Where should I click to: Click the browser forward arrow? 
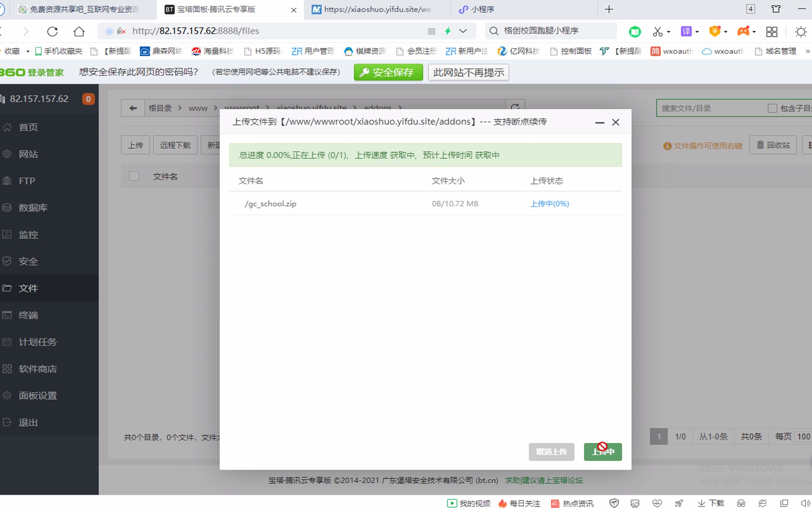pos(26,31)
